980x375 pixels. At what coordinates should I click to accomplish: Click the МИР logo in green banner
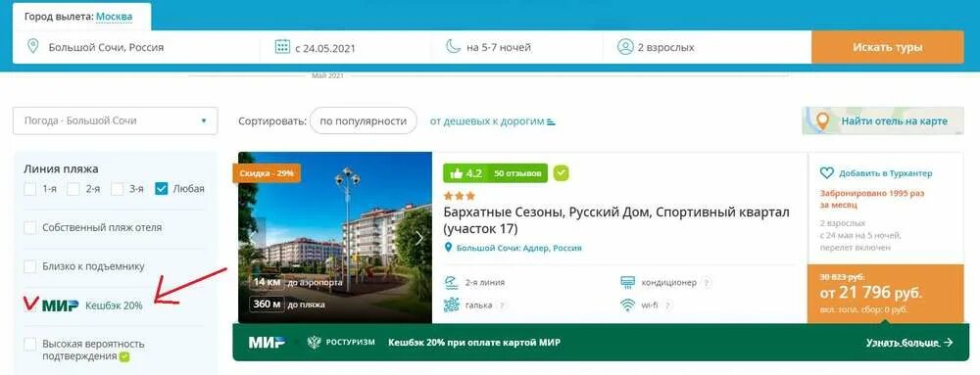(x=267, y=342)
